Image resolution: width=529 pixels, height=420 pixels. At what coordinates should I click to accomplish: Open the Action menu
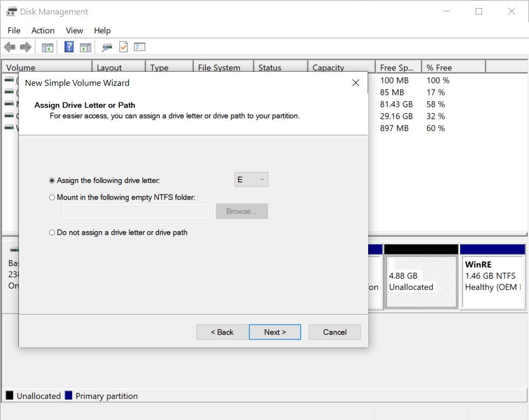(43, 30)
